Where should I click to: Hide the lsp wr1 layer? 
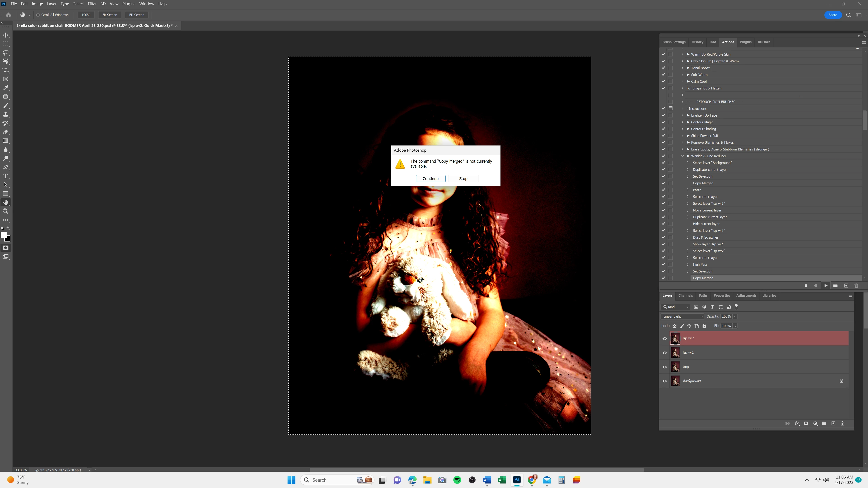click(665, 353)
